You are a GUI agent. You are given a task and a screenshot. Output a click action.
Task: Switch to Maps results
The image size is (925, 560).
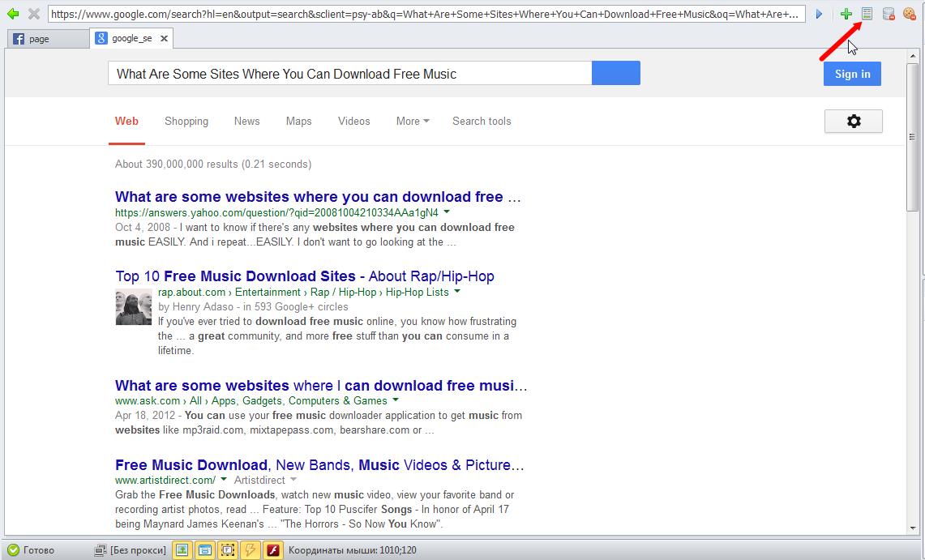click(x=298, y=121)
